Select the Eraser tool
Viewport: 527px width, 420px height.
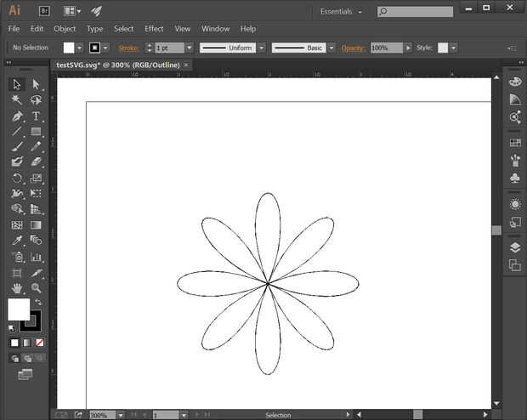coord(36,162)
